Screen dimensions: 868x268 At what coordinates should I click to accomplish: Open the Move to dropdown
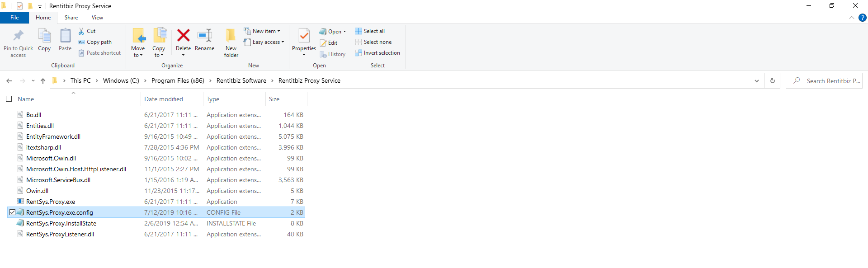pos(138,52)
